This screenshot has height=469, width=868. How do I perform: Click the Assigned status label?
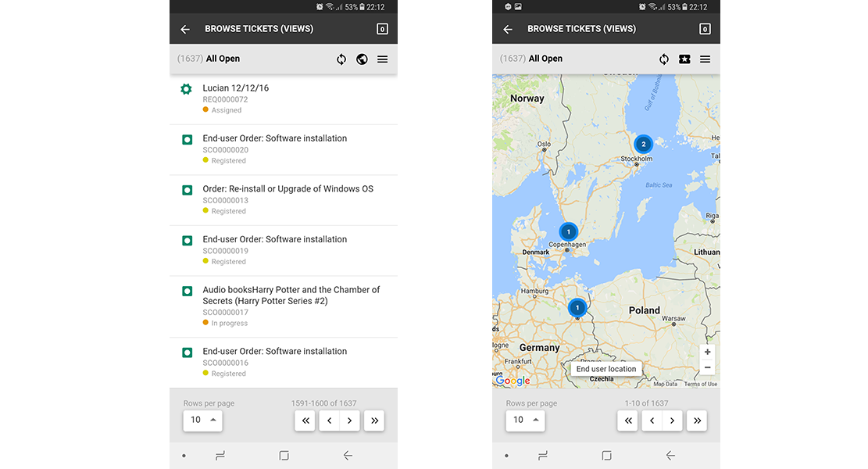[227, 110]
